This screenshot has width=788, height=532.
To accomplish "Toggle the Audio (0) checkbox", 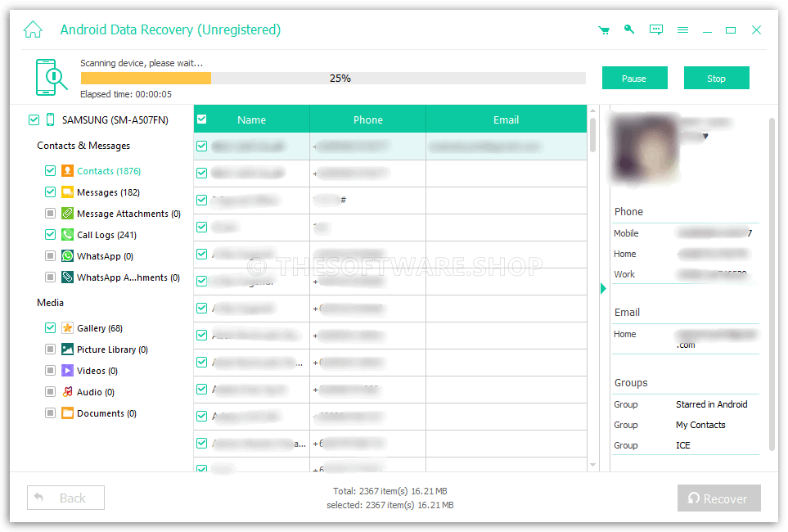I will (x=50, y=392).
